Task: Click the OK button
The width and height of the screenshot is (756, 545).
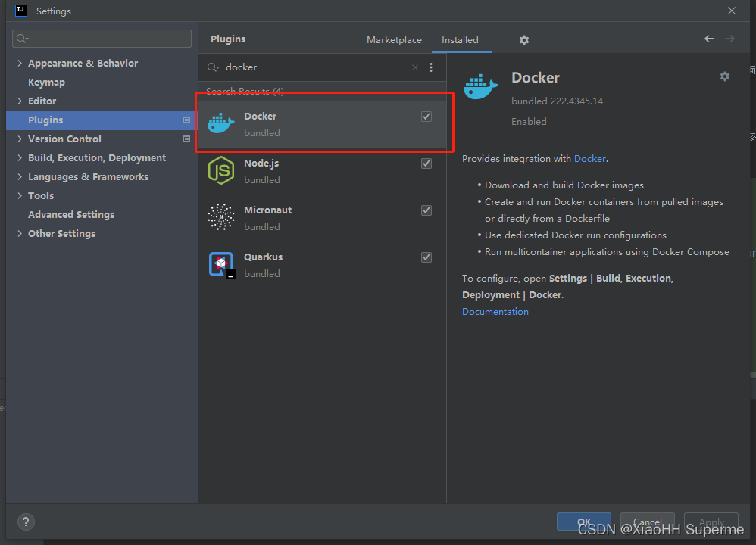Action: click(x=583, y=522)
